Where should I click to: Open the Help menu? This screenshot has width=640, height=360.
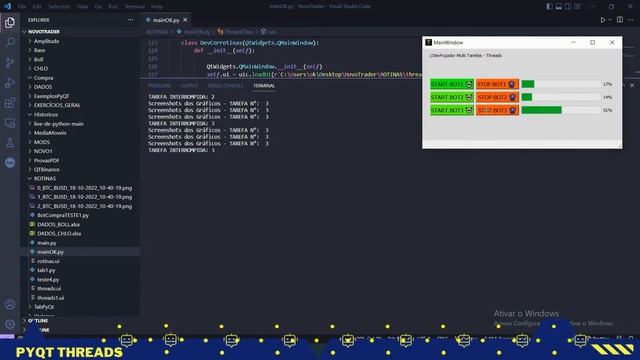tap(157, 7)
